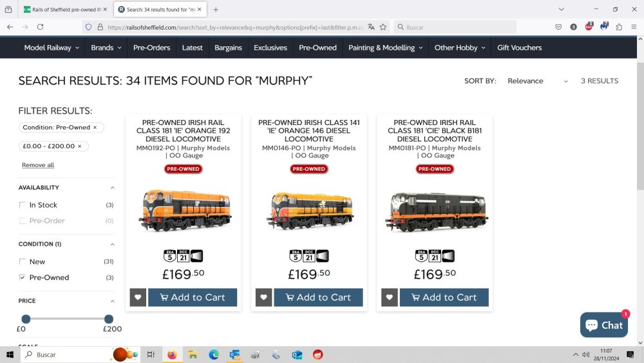Click the translate page icon

[372, 27]
